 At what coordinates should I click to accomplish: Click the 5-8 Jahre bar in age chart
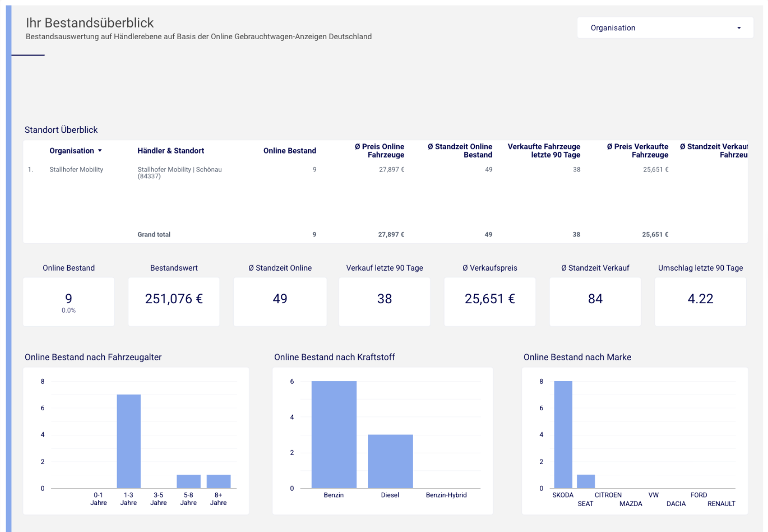tap(189, 481)
